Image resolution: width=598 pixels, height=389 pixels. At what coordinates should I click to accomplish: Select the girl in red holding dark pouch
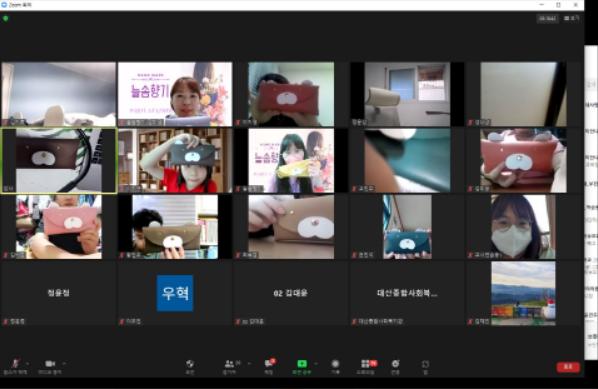(x=175, y=161)
